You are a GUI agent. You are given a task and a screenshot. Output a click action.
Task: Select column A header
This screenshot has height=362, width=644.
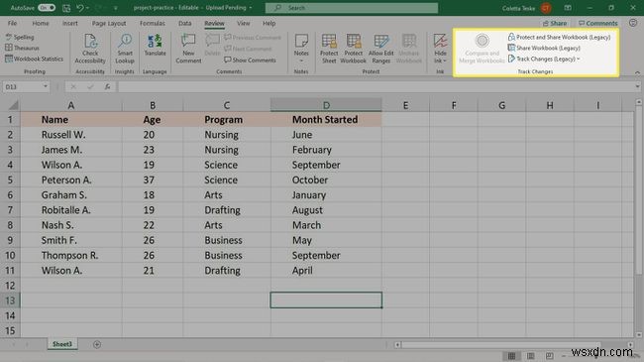pos(71,105)
